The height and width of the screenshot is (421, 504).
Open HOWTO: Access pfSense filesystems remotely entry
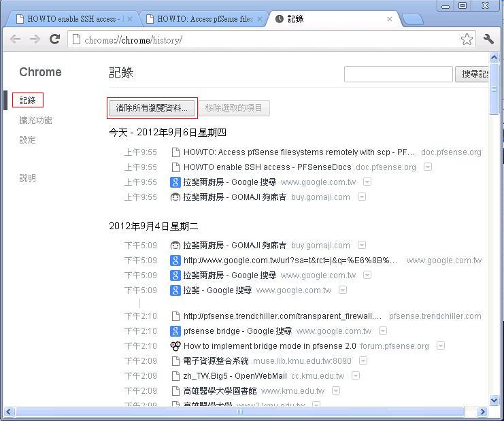(x=299, y=152)
